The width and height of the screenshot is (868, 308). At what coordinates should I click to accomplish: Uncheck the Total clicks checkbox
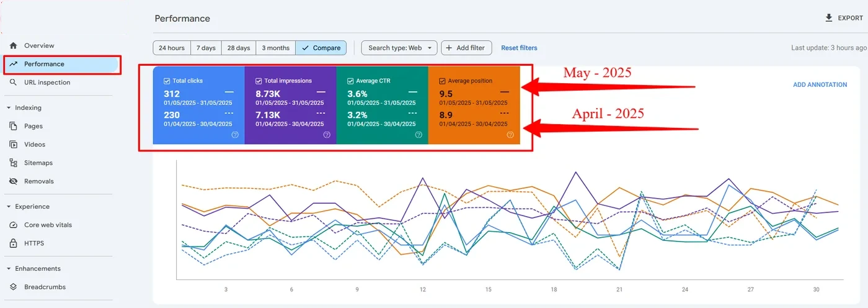167,81
